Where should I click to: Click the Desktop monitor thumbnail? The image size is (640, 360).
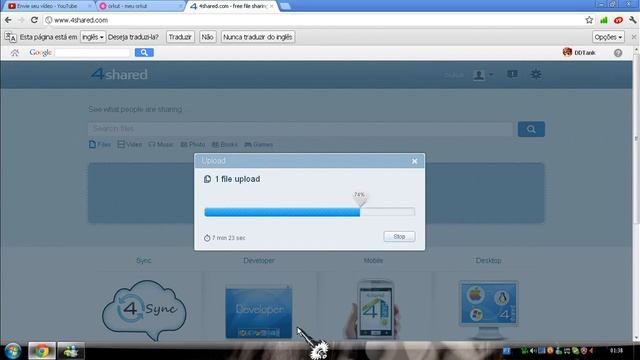click(x=489, y=309)
